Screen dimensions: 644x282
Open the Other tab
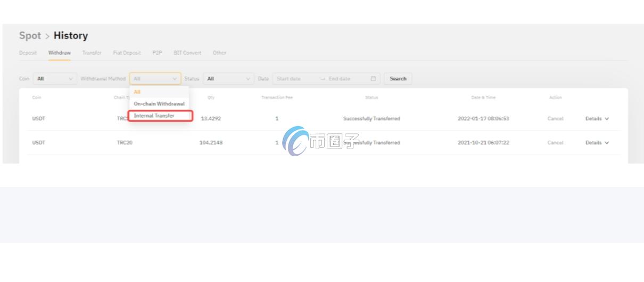tap(219, 52)
